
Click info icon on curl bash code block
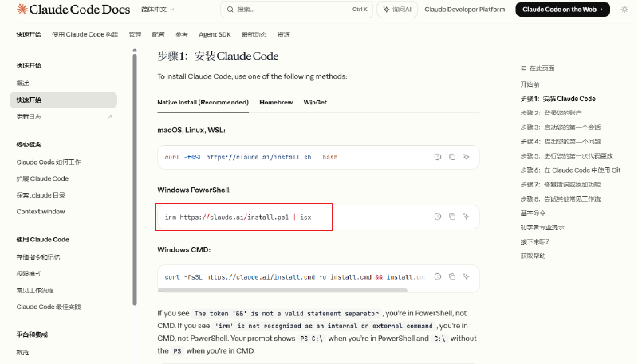click(x=438, y=157)
